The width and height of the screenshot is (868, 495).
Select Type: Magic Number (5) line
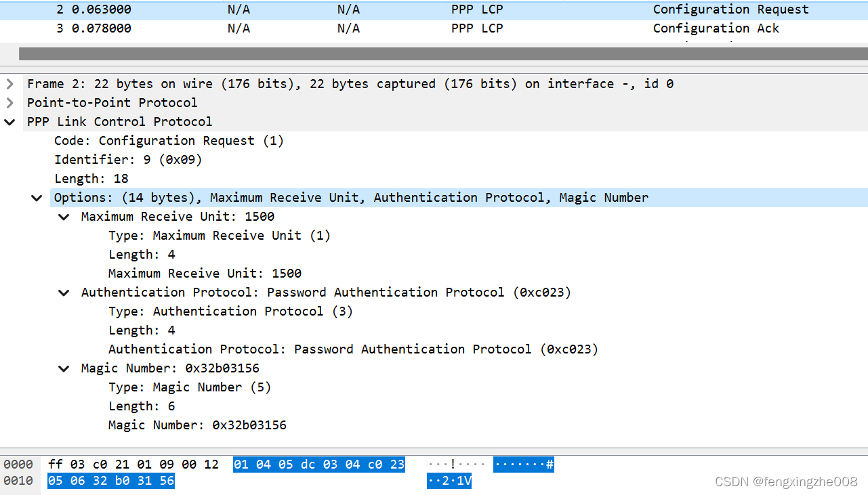point(190,387)
